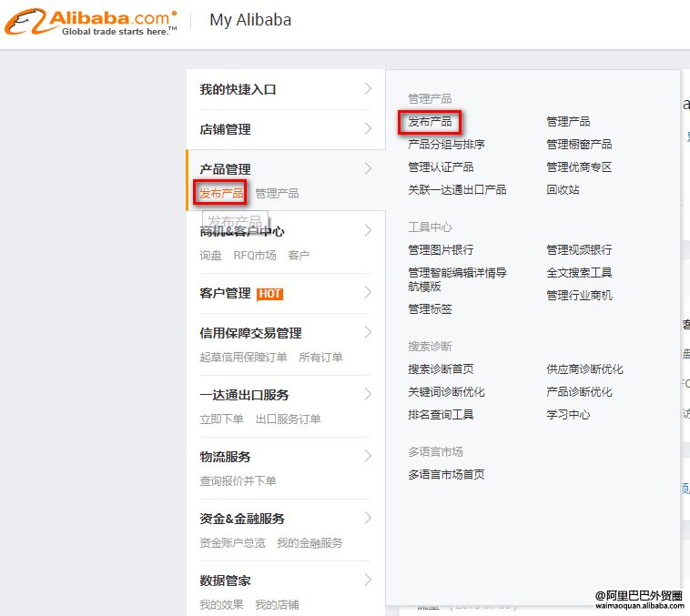The image size is (690, 616).
Task: Open 搜索诊断首页 link
Action: pyautogui.click(x=441, y=369)
